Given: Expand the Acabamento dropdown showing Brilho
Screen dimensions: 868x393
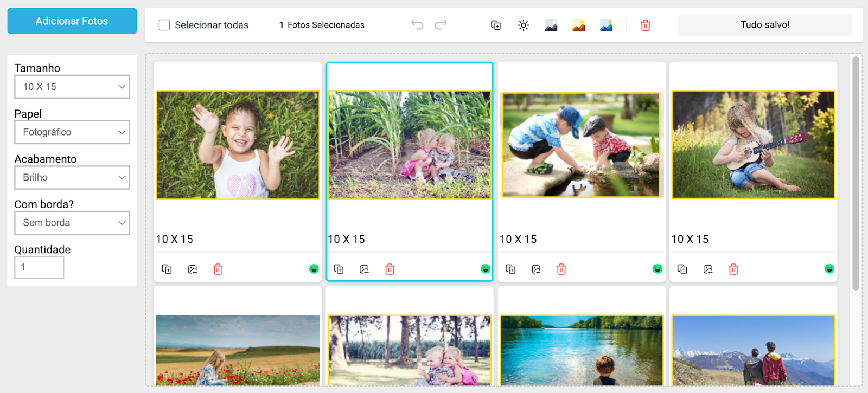Looking at the screenshot, I should (72, 177).
